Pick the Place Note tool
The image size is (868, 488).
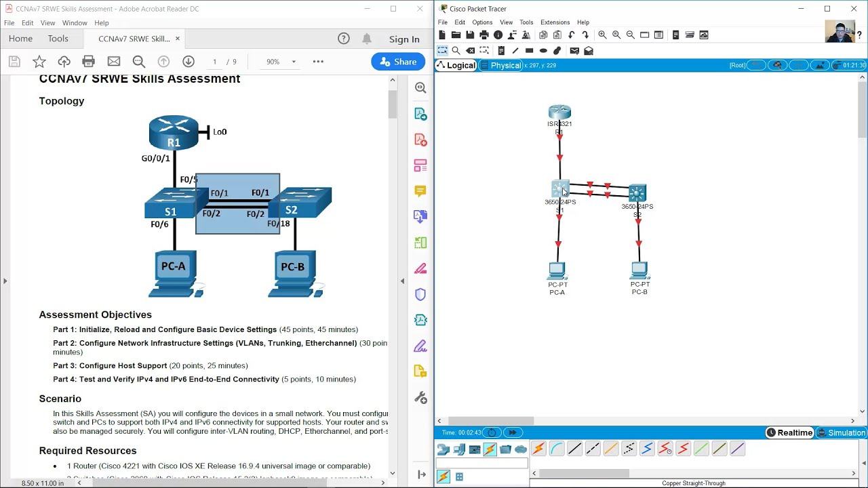click(501, 51)
